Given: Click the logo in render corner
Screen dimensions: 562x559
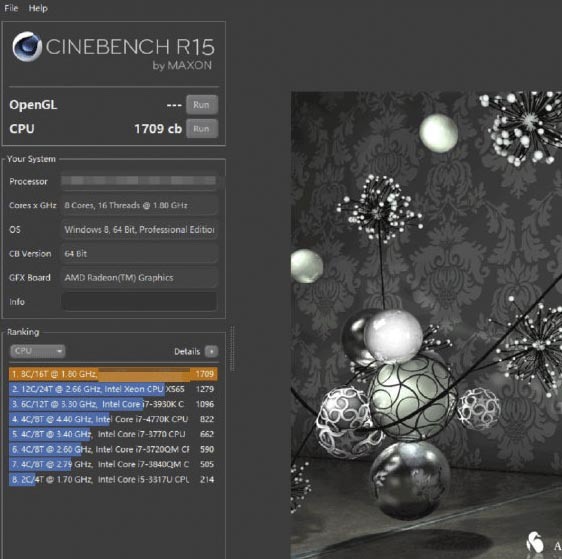Looking at the screenshot, I should 535,541.
